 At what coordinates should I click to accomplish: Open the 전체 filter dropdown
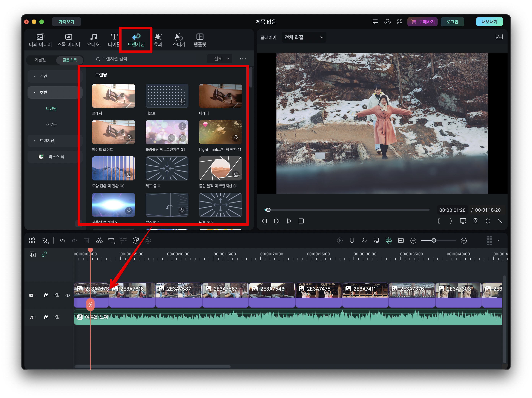221,59
